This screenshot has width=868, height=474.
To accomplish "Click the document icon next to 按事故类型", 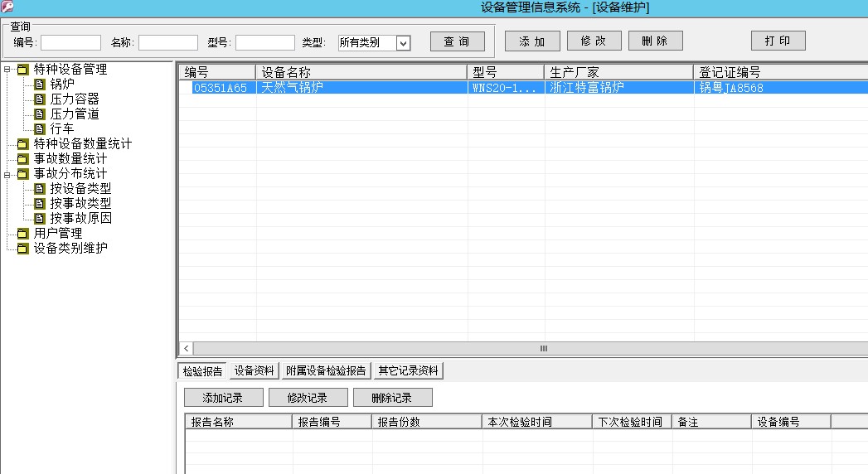I will pos(39,204).
